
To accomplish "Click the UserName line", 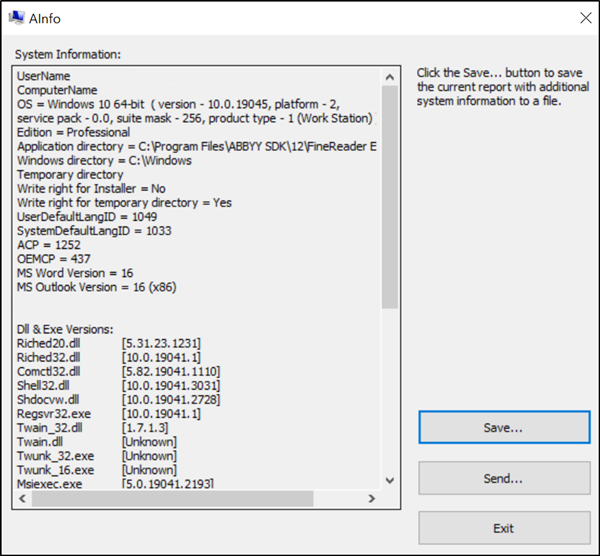I will tap(44, 76).
